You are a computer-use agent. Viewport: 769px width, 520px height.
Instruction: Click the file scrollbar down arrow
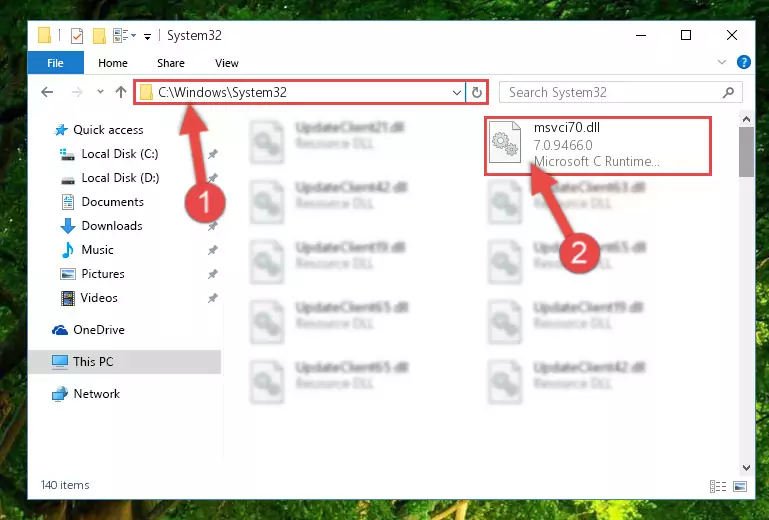pos(746,468)
